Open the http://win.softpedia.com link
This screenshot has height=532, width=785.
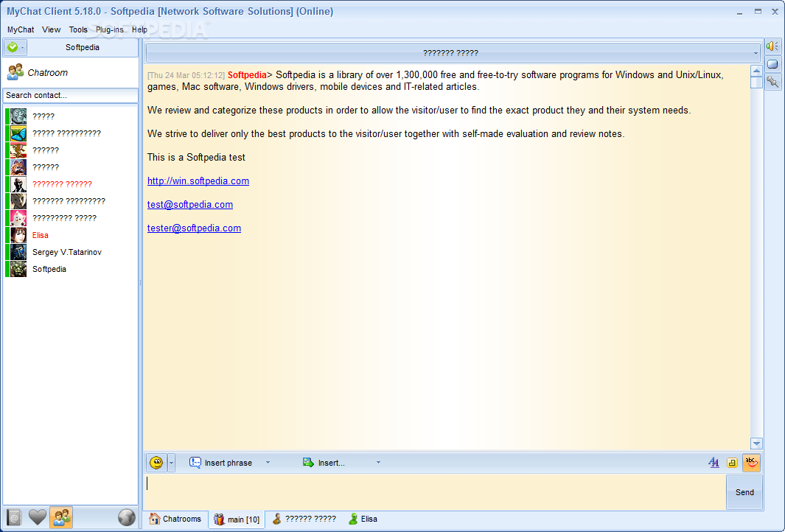click(198, 181)
